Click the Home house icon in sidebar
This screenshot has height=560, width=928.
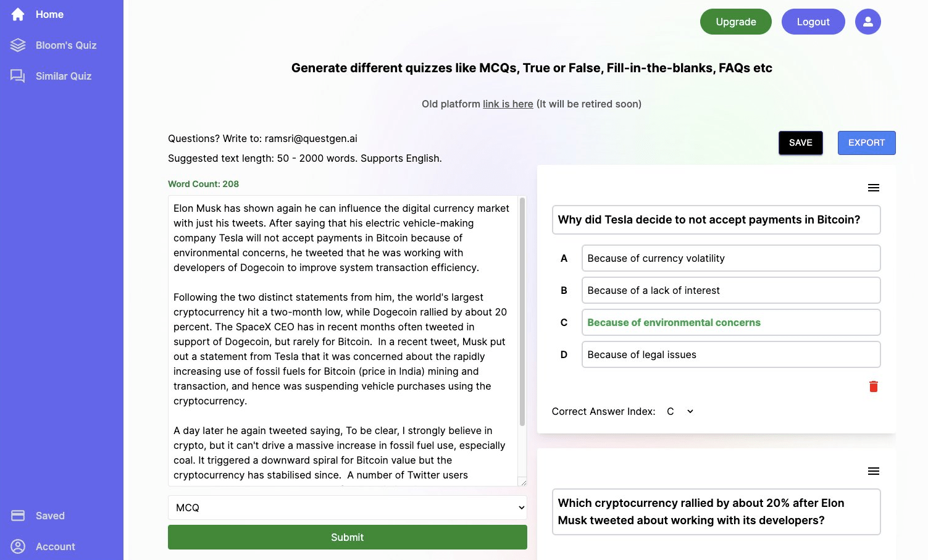18,14
